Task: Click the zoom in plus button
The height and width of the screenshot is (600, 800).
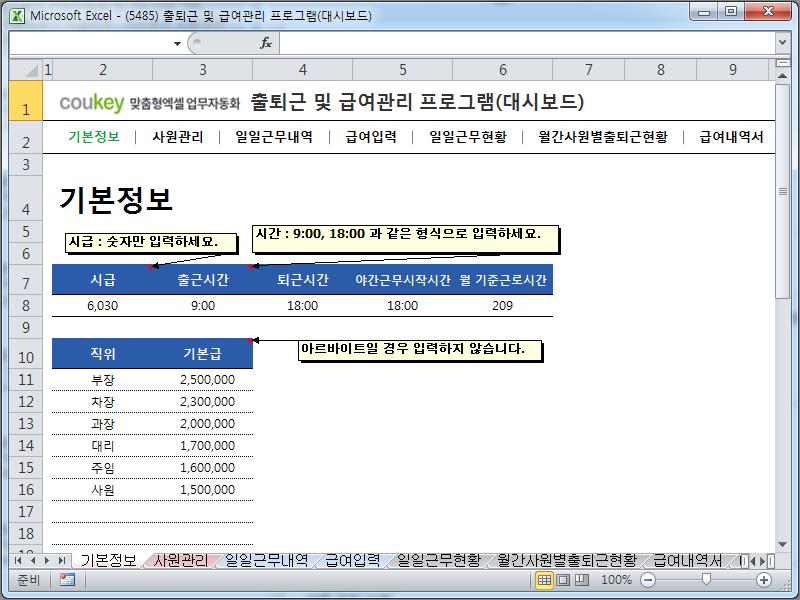Action: [763, 580]
